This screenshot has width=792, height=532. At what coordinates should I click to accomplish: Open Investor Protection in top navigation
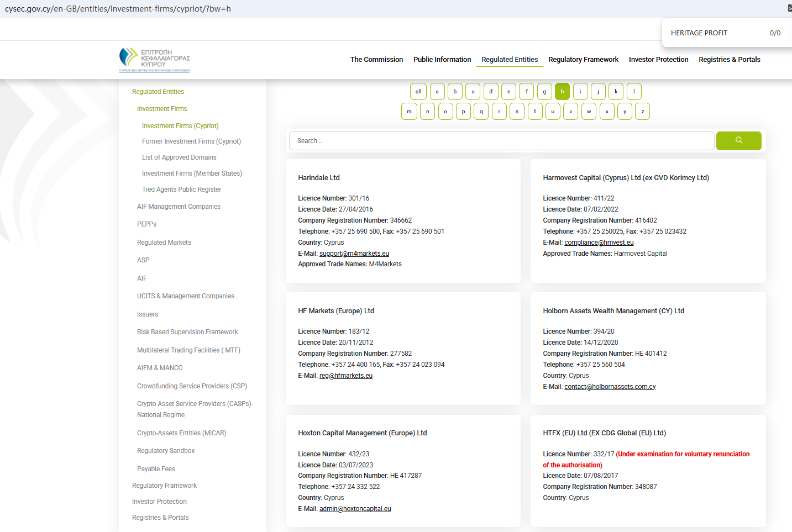click(658, 60)
